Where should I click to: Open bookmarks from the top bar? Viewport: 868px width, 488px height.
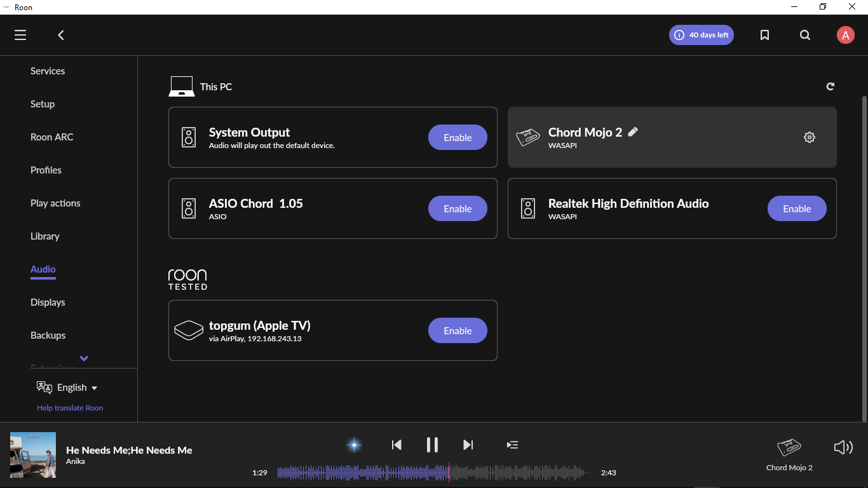click(764, 35)
